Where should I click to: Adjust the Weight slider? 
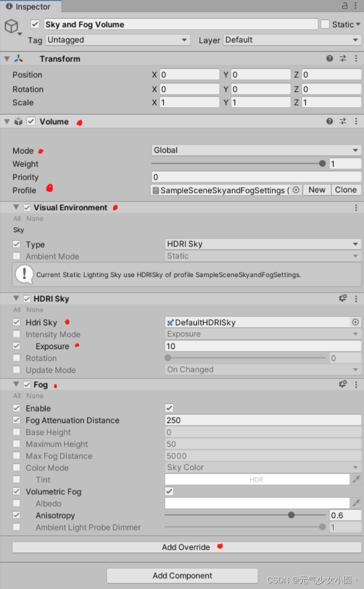238,164
